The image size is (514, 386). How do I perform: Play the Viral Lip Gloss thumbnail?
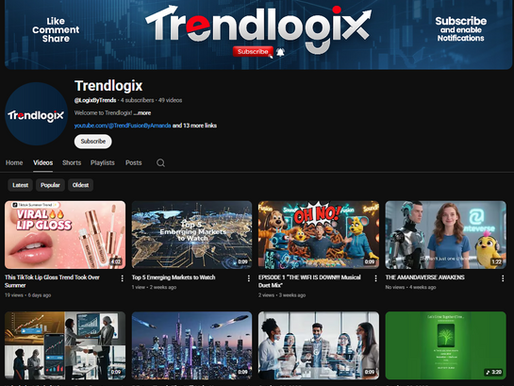(65, 235)
